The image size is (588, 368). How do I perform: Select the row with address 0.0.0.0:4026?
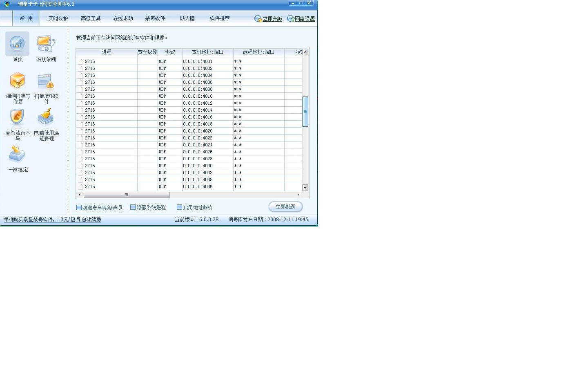coord(189,152)
